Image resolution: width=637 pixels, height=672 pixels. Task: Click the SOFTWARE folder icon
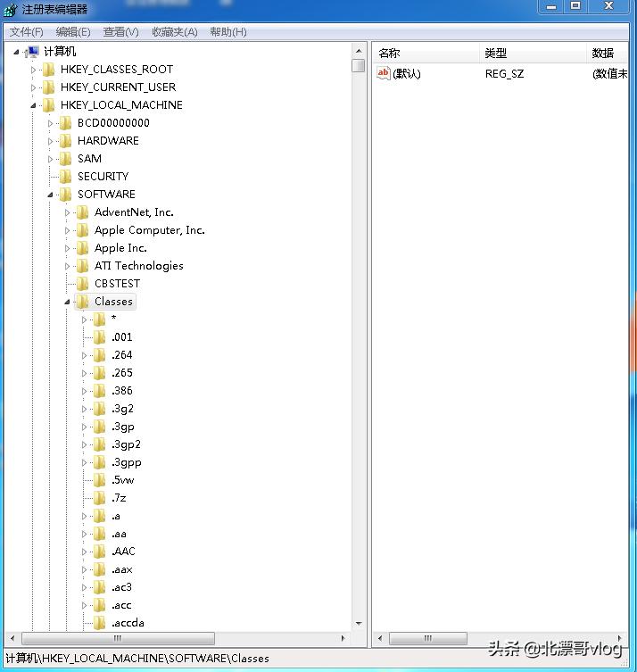[x=65, y=195]
